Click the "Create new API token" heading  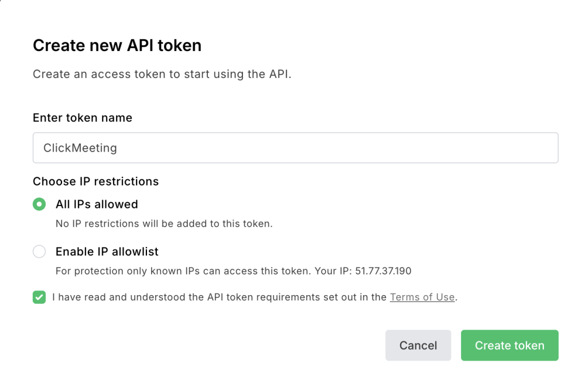pos(117,46)
